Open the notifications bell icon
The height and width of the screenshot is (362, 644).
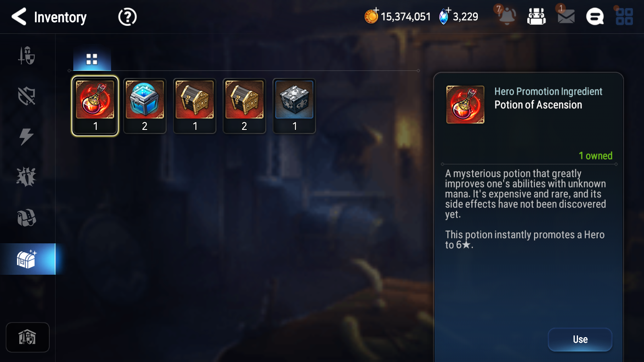[506, 16]
